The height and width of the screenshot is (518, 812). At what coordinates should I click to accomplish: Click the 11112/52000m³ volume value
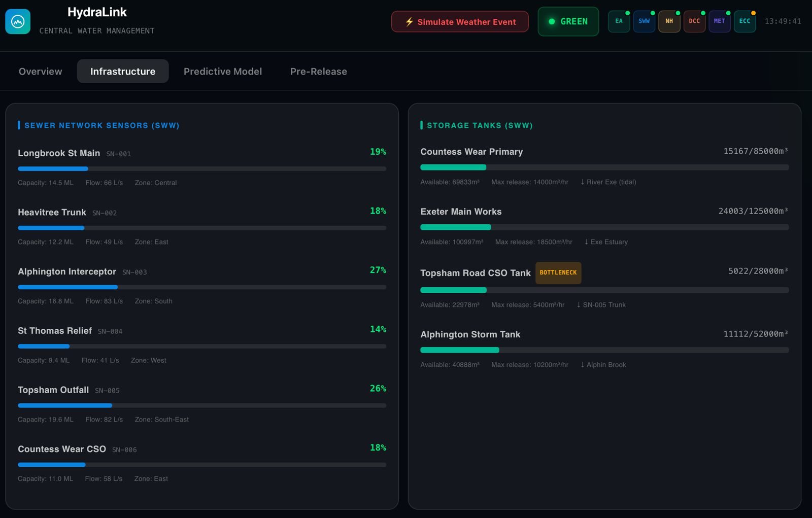756,334
